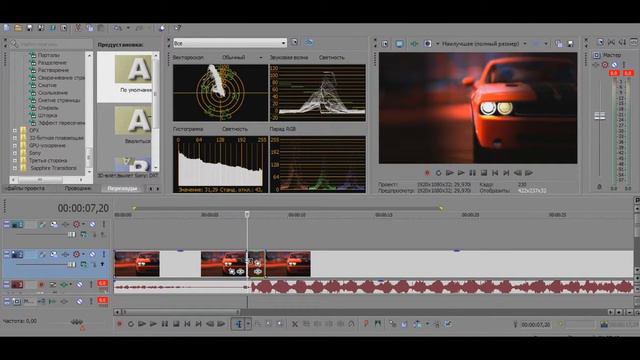This screenshot has width=640, height=360.
Task: Open video scopes settings next to the Все dropdown
Action: 294,42
